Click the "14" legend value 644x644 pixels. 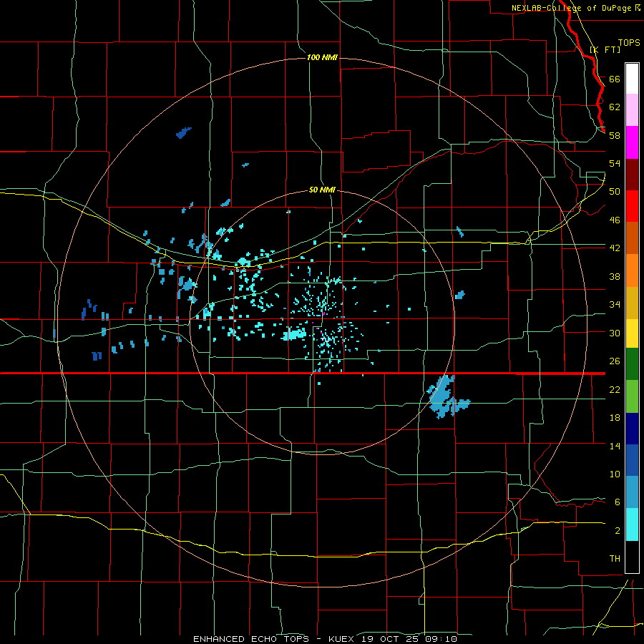(x=615, y=446)
